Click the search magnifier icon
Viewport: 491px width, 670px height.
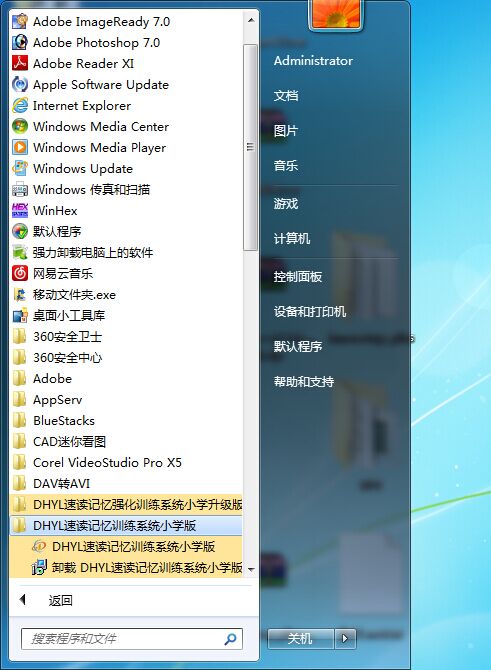point(230,639)
